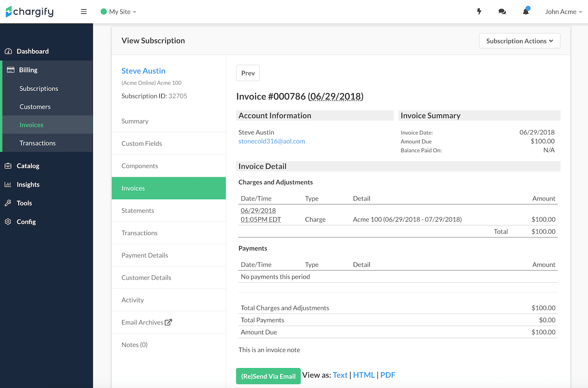Click the (Re)Send Via Email button
This screenshot has width=588, height=388.
coord(268,376)
